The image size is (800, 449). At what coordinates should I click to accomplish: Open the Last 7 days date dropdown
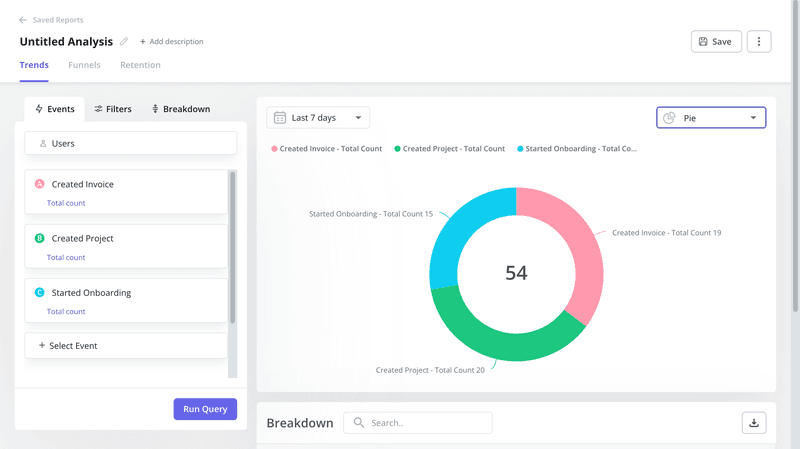[318, 118]
